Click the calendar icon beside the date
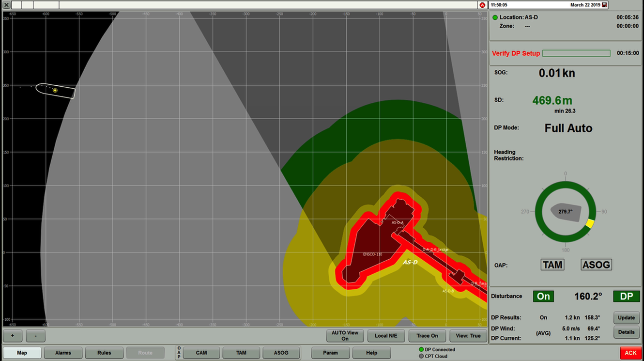Screen dimensions: 644x361 click(604, 5)
